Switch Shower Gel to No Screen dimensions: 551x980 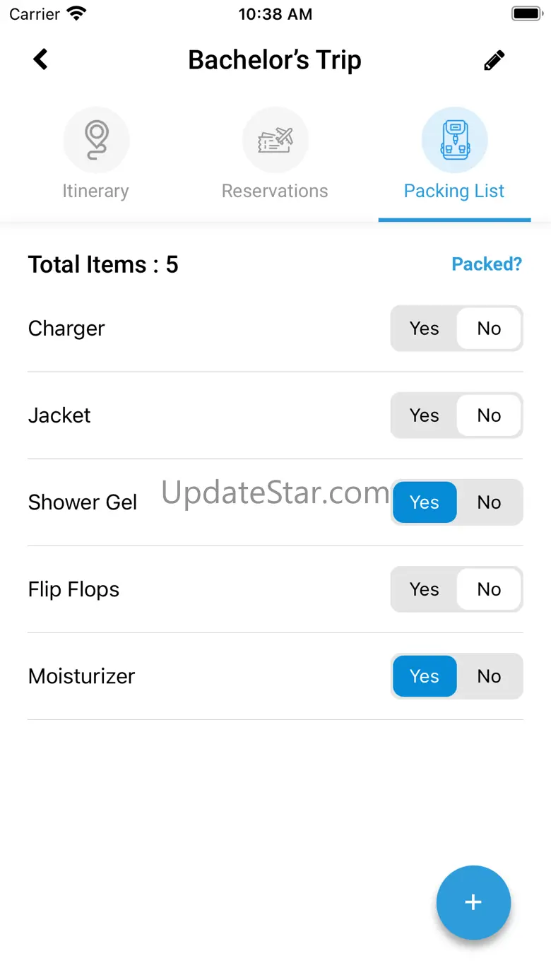(489, 502)
